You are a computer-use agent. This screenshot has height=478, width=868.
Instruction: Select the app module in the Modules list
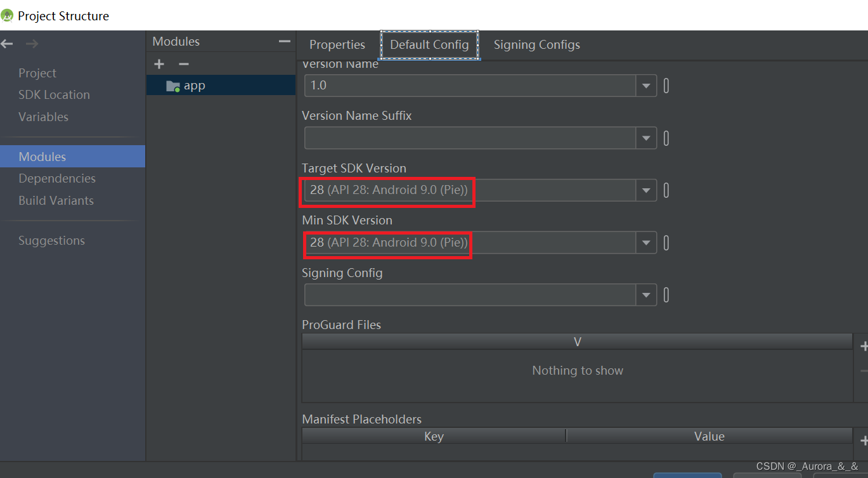tap(195, 85)
